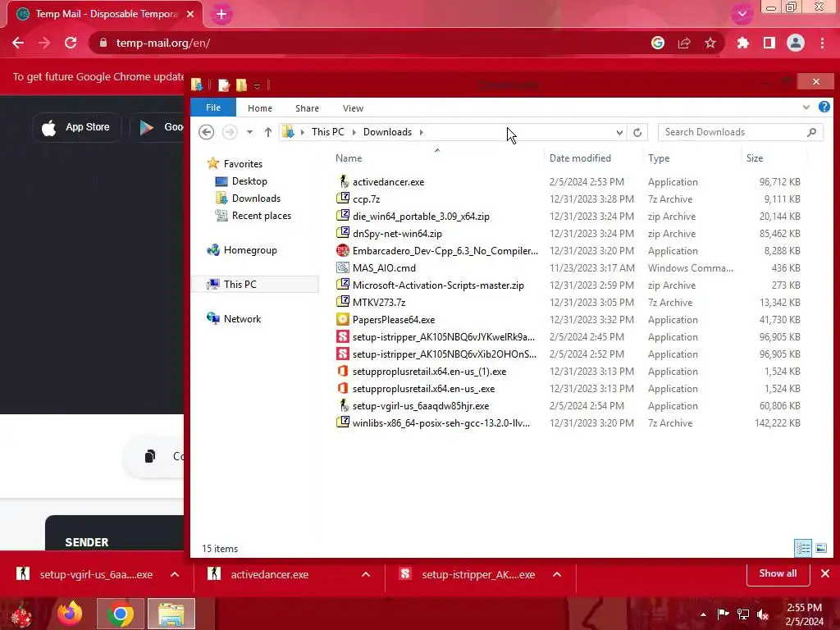Switch to large thumbnails view icon
The width and height of the screenshot is (840, 630).
[x=820, y=548]
